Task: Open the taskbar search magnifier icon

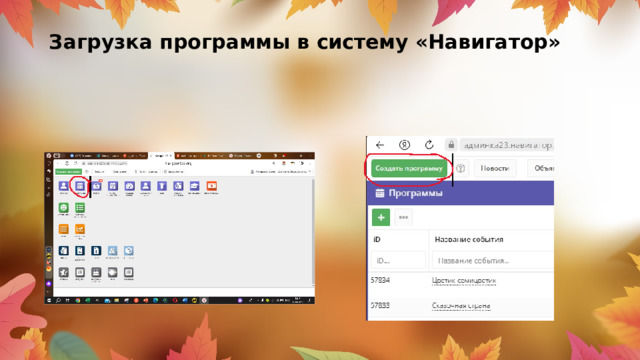Action: (58, 300)
